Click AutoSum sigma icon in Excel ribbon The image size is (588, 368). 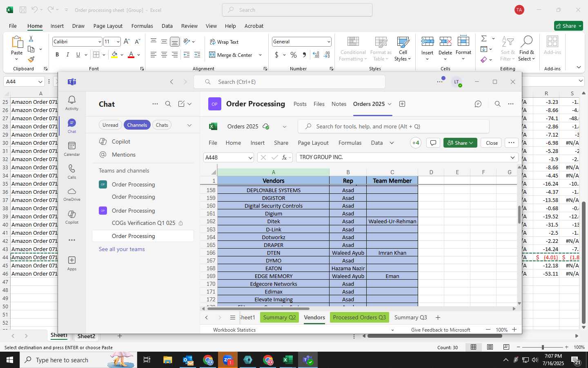coord(484,38)
